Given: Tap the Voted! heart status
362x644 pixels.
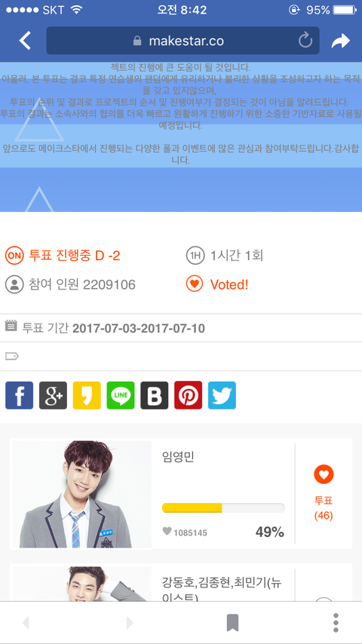Looking at the screenshot, I should [218, 284].
